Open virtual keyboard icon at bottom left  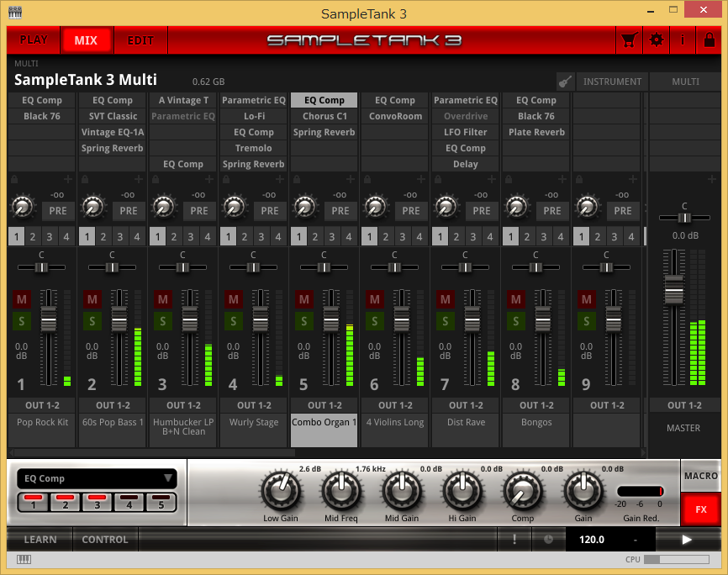click(24, 559)
